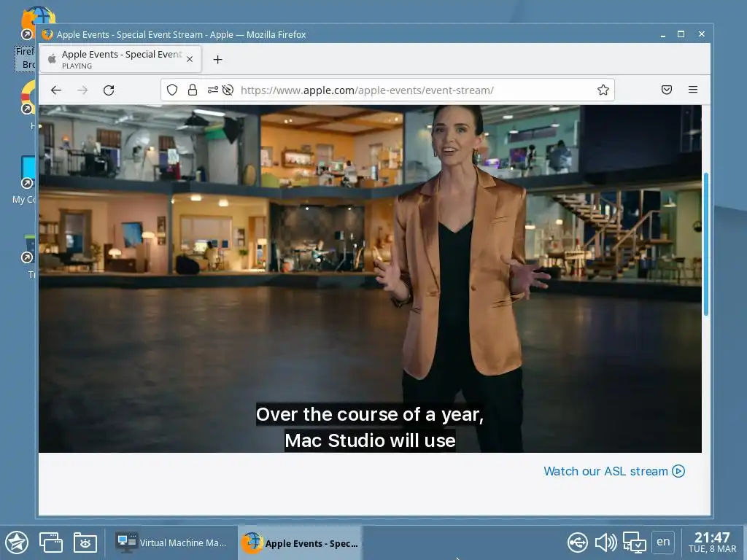Switch to Virtual Machine Manager taskbar item
747x560 pixels.
tap(171, 542)
